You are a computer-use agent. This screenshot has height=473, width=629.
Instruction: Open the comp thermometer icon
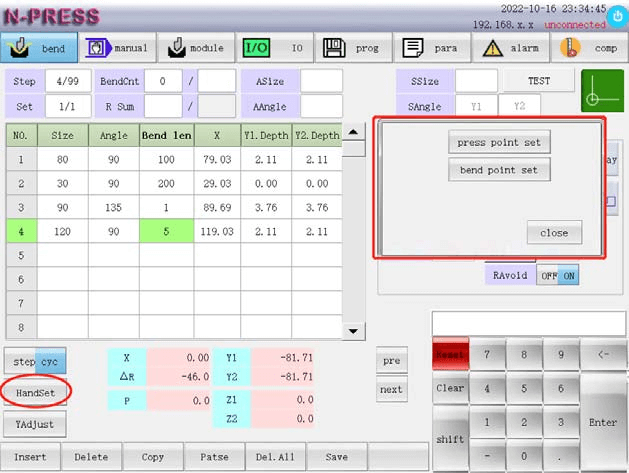(570, 47)
